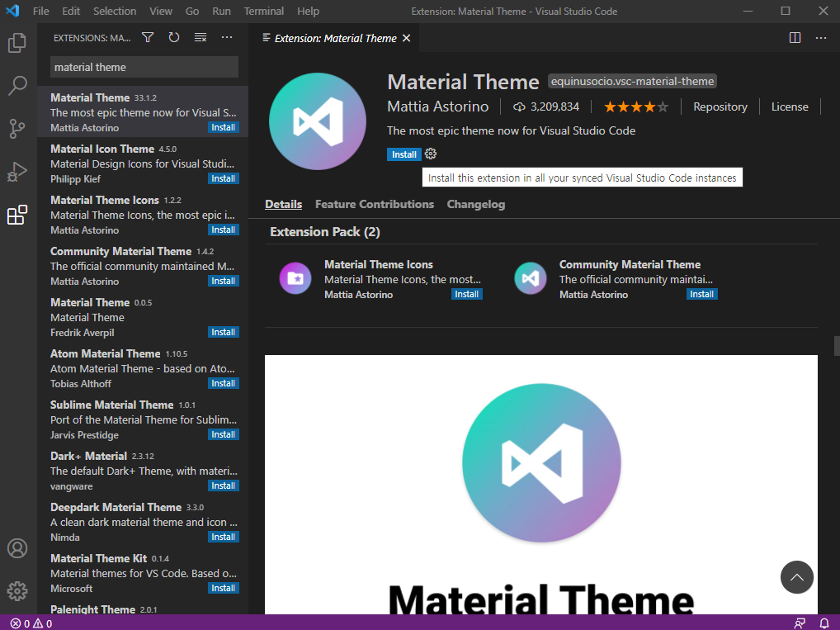Click the extensions search field
Screen dimensions: 840x630
144,67
